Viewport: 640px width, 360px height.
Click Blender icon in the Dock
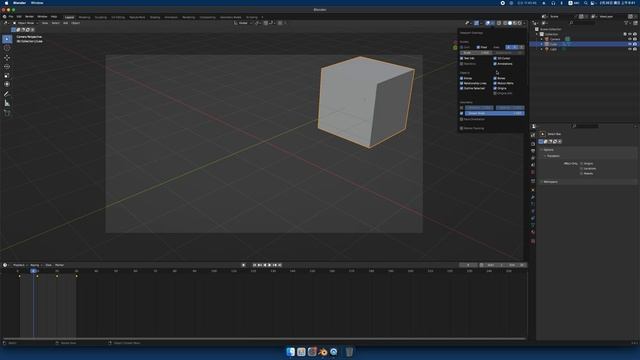[323, 352]
